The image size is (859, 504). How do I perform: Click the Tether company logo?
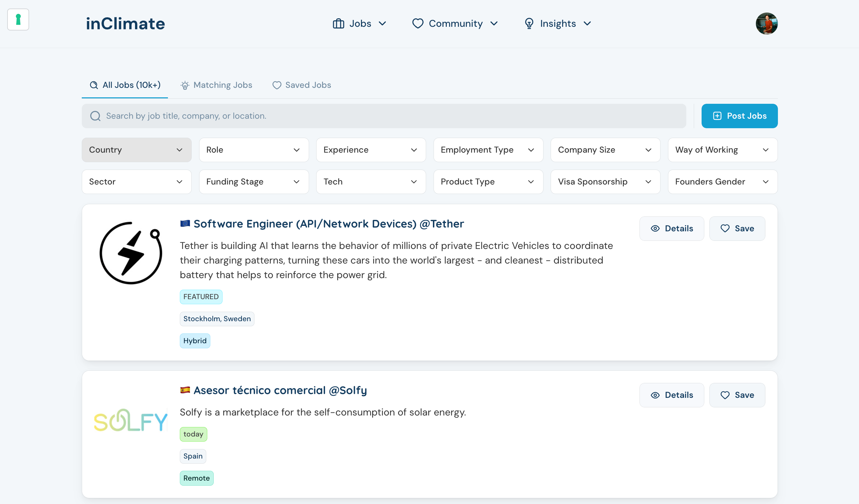[131, 253]
